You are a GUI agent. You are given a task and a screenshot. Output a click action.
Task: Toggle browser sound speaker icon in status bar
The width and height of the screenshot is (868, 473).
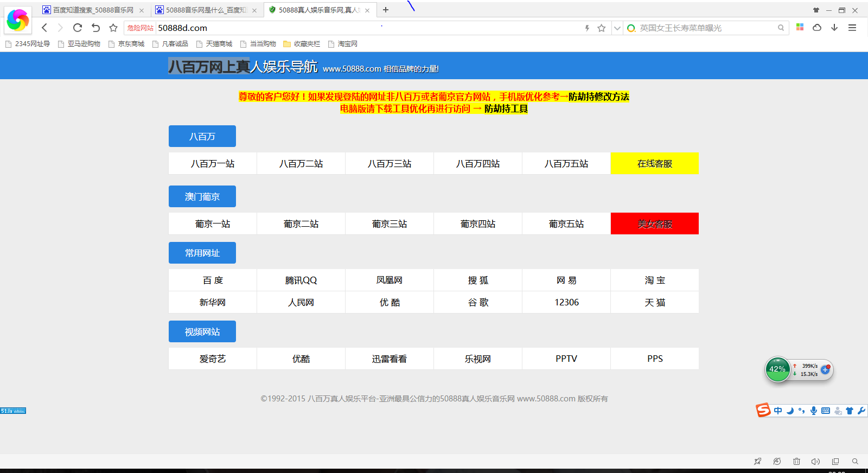(815, 462)
